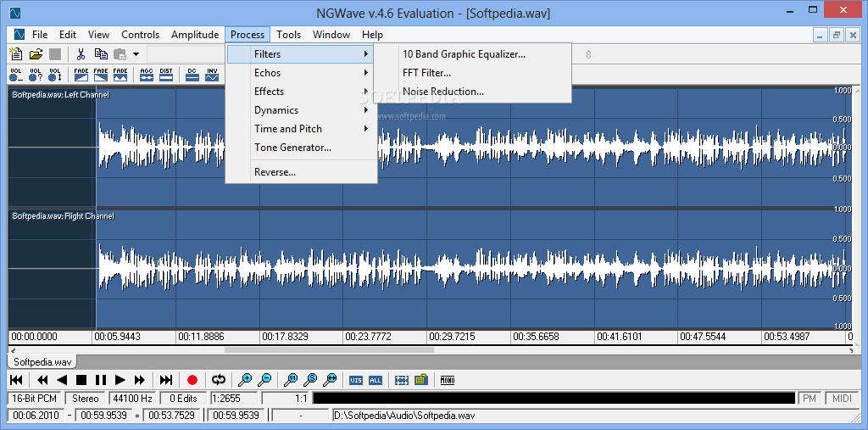Click the zoom full width magnifier

[330, 380]
